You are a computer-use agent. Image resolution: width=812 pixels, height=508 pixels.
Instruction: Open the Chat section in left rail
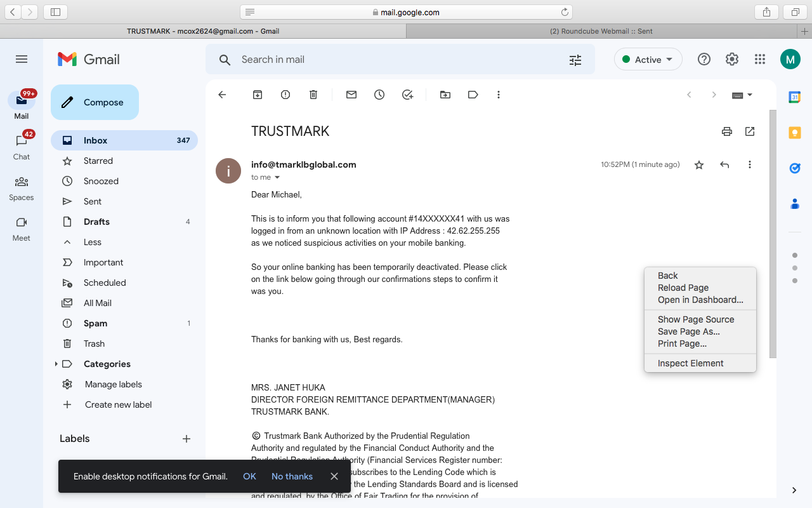click(x=22, y=146)
